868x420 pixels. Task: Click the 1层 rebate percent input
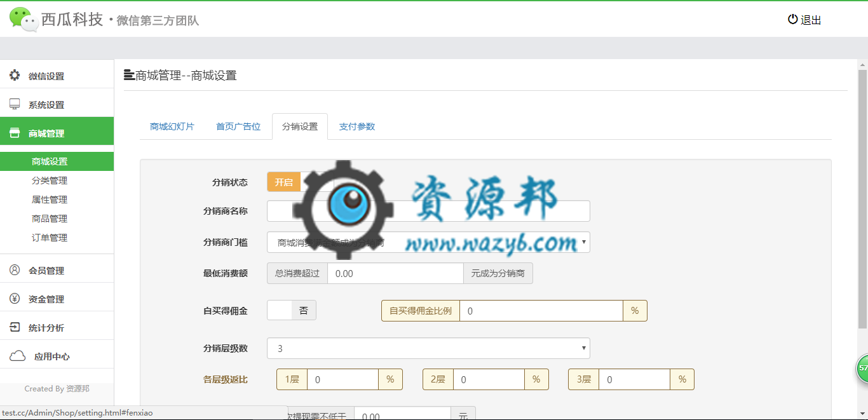click(342, 379)
